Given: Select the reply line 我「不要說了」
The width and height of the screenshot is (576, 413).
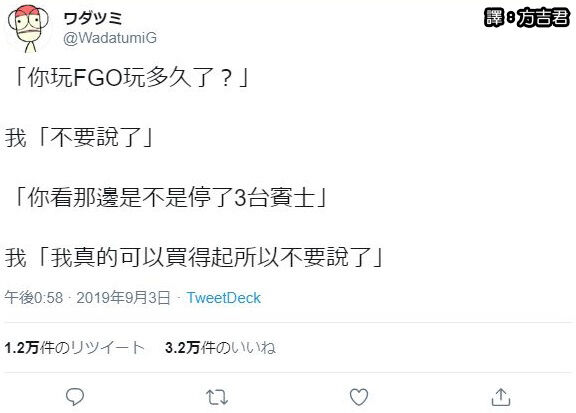Looking at the screenshot, I should 80,138.
